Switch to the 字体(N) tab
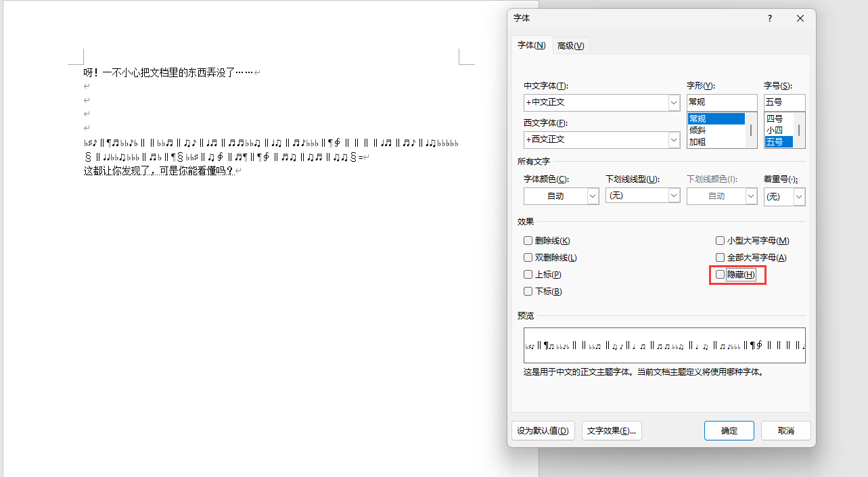Screen dimensions: 868x477 click(532, 45)
